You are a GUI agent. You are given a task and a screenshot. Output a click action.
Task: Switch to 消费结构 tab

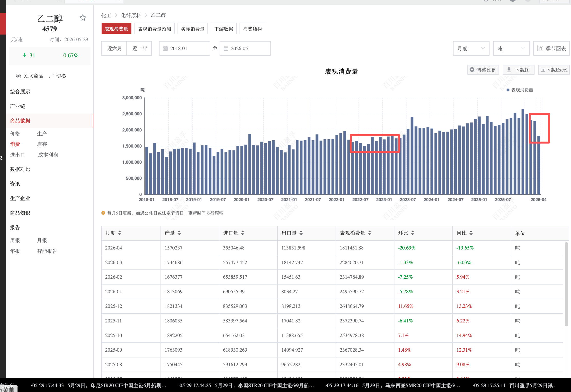click(x=252, y=29)
